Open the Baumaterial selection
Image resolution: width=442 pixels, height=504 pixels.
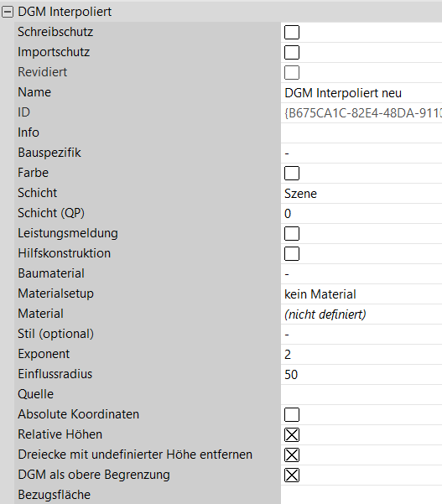361,274
